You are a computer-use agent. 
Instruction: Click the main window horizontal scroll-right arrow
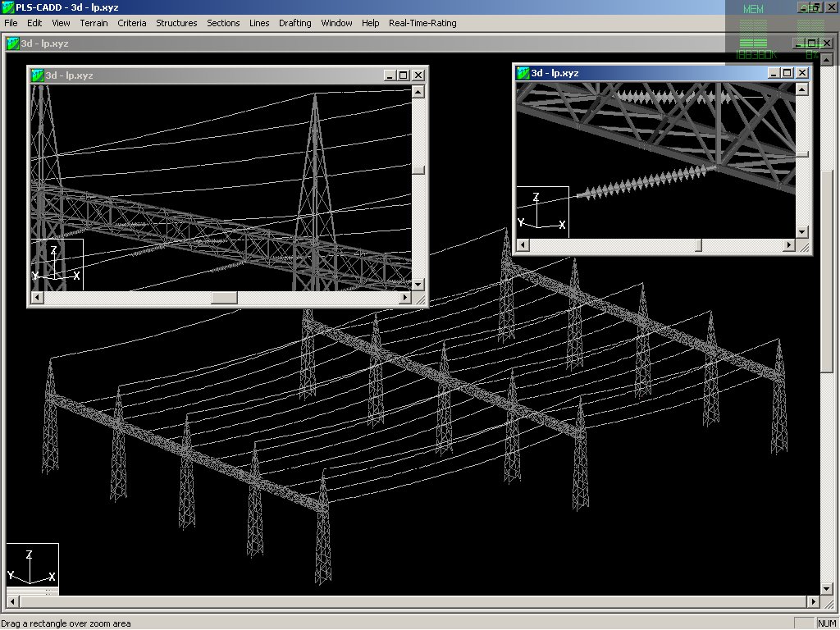pyautogui.click(x=813, y=601)
